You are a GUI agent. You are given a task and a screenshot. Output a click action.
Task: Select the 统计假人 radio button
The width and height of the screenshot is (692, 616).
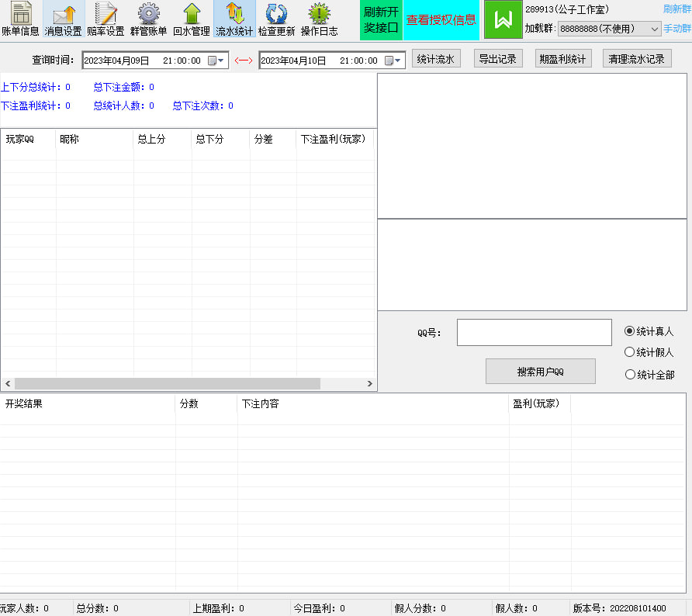point(630,352)
